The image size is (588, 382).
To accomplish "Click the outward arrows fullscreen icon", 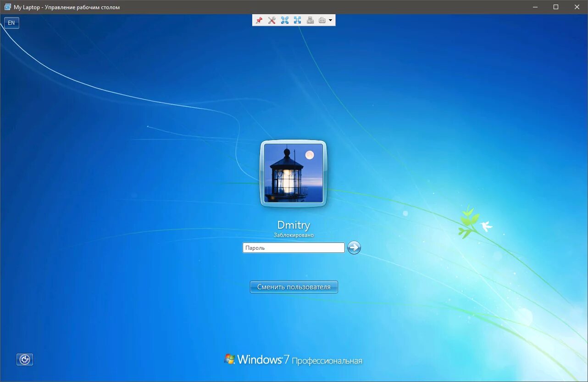I will [298, 20].
